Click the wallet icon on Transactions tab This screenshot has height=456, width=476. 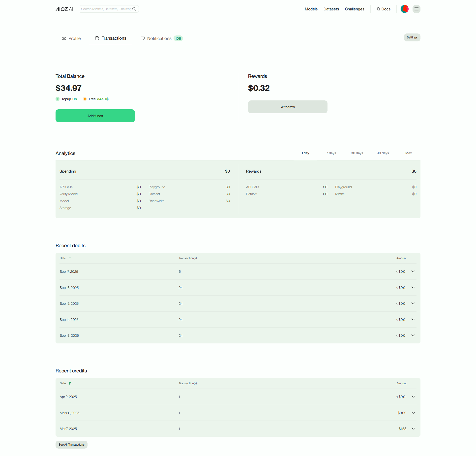(x=97, y=38)
